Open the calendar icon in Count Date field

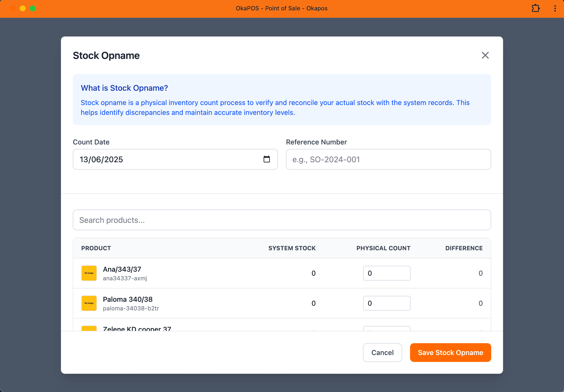[266, 159]
